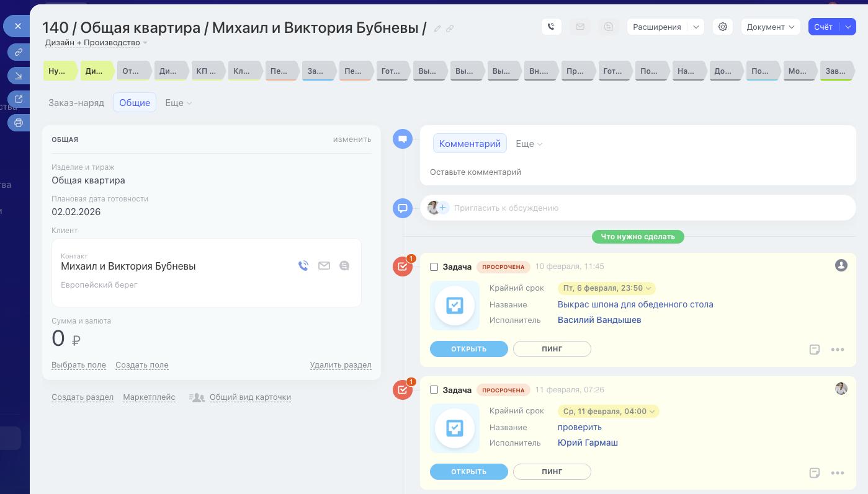Select the Комментарий tab
Image resolution: width=868 pixels, height=494 pixels.
pyautogui.click(x=470, y=144)
